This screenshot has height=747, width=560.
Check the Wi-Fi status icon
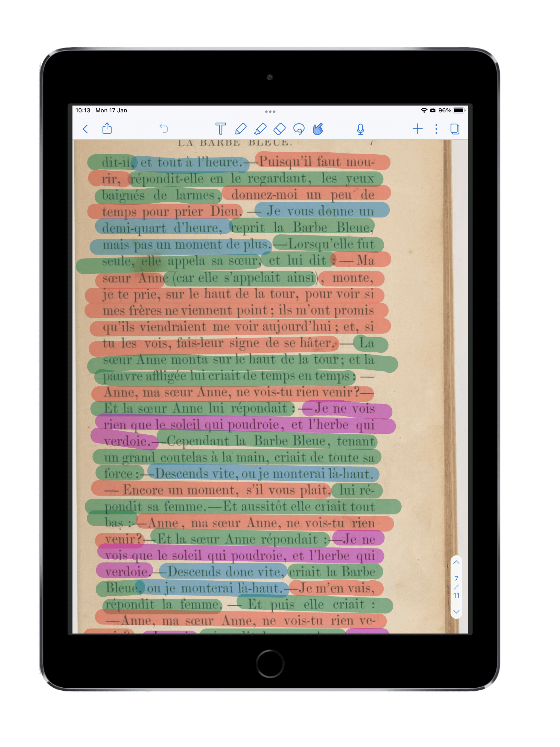coord(424,110)
